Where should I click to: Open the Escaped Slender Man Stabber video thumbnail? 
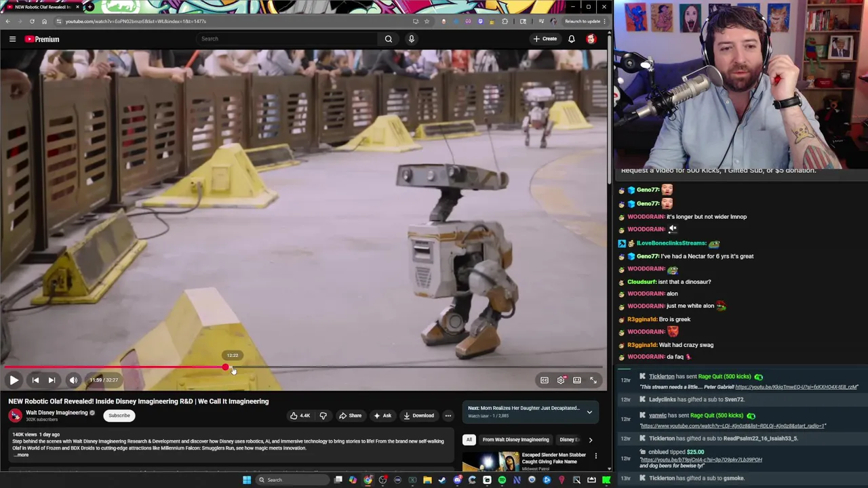pyautogui.click(x=490, y=462)
